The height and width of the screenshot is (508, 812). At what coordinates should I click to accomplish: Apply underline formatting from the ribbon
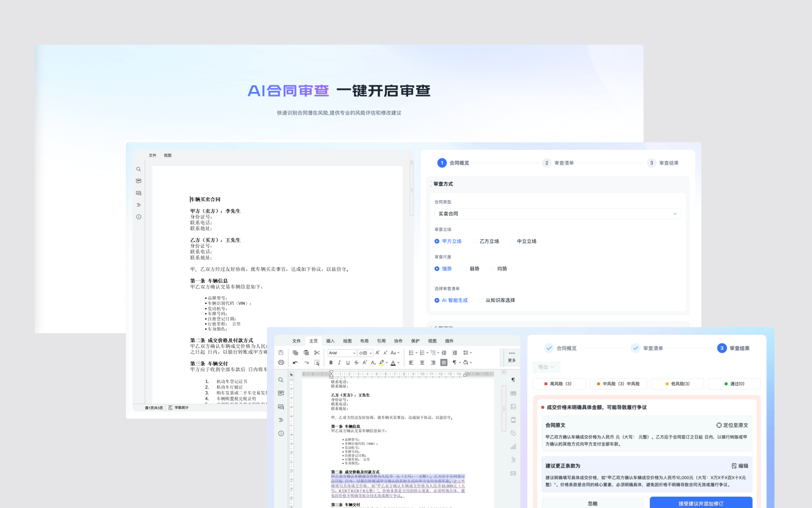click(x=348, y=362)
